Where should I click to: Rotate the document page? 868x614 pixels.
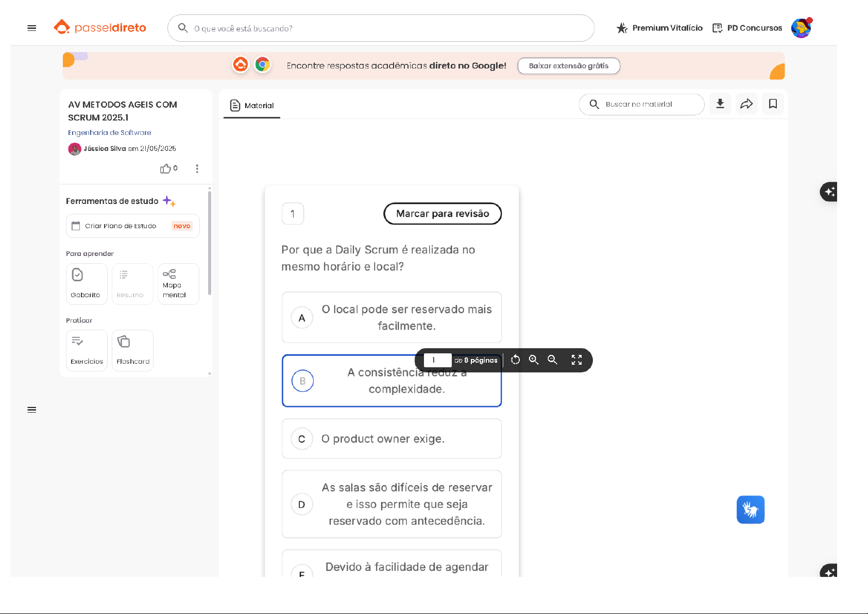tap(515, 360)
